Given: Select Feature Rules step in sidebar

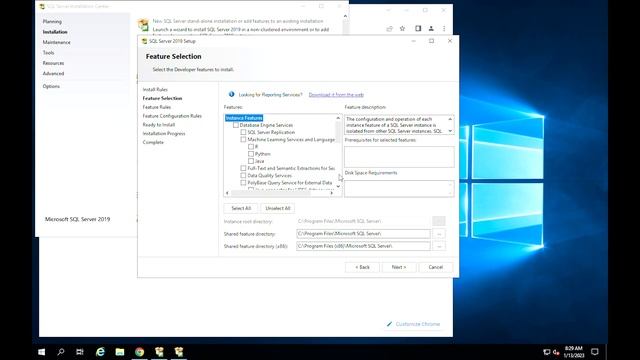Looking at the screenshot, I should (x=157, y=107).
